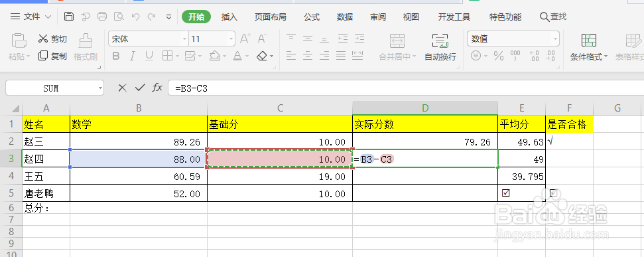Image resolution: width=644 pixels, height=257 pixels.
Task: Apply thousands separator format
Action: pos(515,56)
